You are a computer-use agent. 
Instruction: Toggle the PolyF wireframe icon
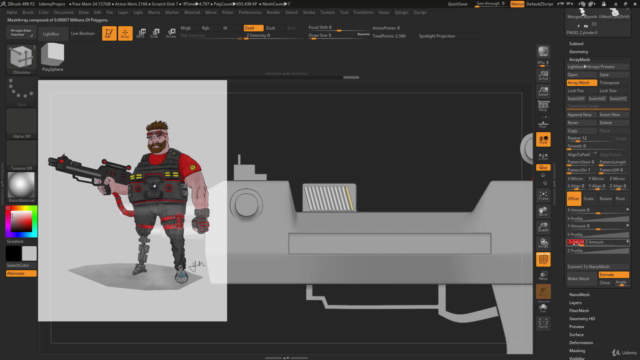[x=543, y=259]
